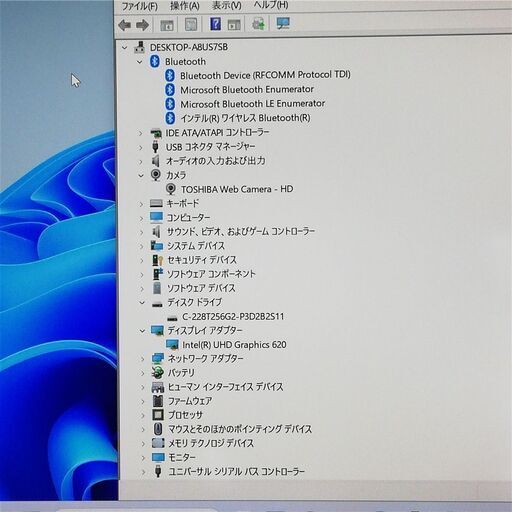Click the Update driver toolbar icon
The width and height of the screenshot is (512, 512).
(x=258, y=24)
